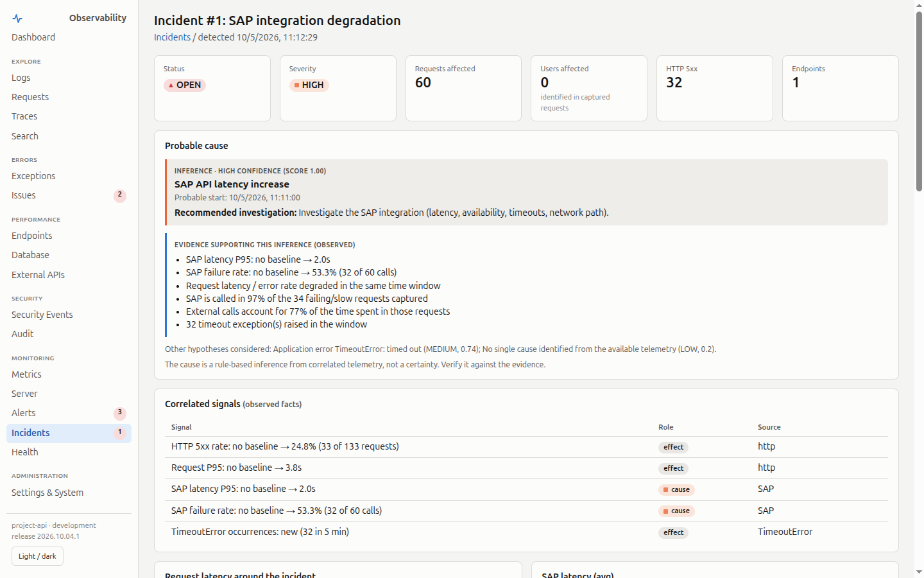Click the cause badge in SAP failure rate row
924x578 pixels.
pyautogui.click(x=676, y=511)
